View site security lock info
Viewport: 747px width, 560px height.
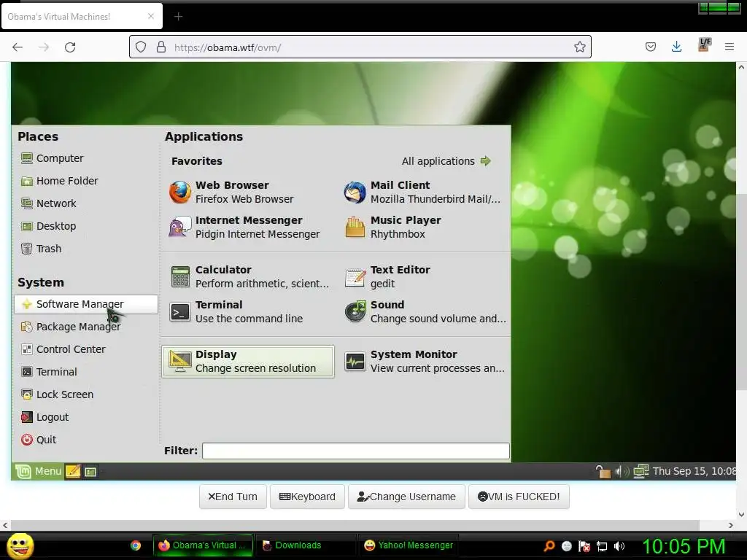pyautogui.click(x=161, y=47)
